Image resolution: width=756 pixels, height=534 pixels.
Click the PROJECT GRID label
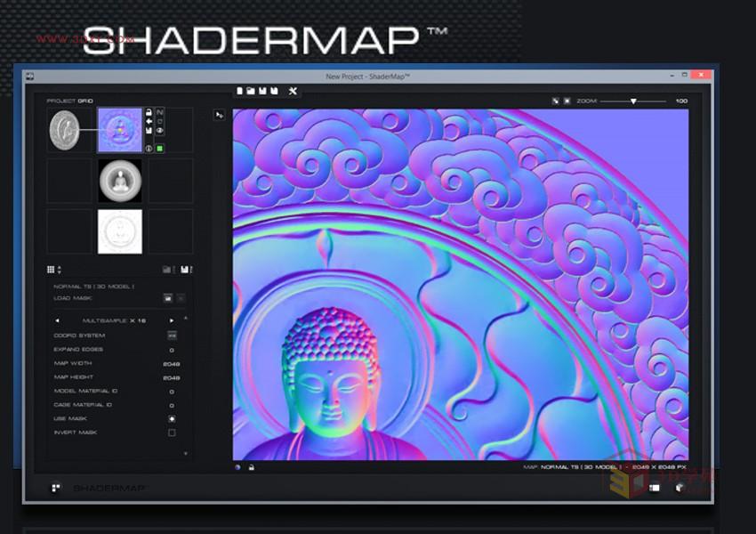tap(70, 101)
